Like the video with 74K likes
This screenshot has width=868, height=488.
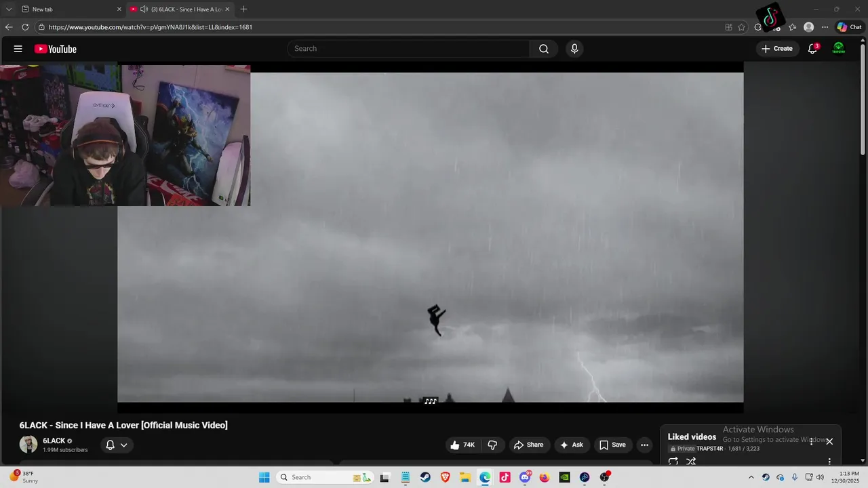(x=462, y=445)
